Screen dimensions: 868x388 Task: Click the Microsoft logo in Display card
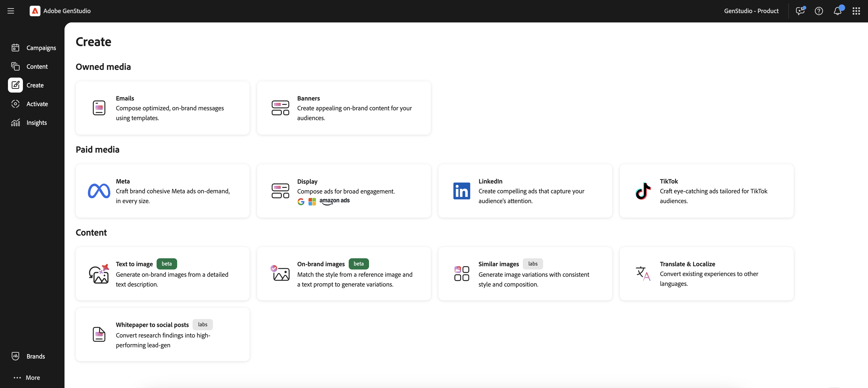click(312, 201)
